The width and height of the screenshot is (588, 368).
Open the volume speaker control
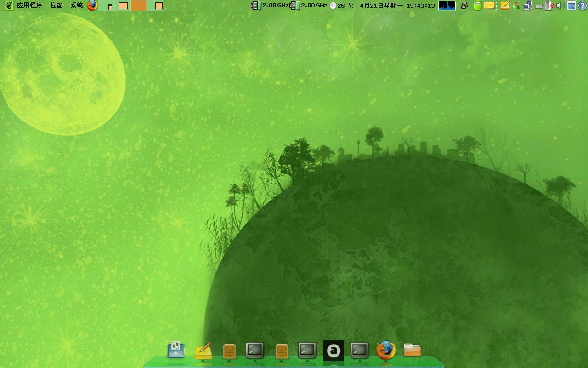click(x=560, y=6)
